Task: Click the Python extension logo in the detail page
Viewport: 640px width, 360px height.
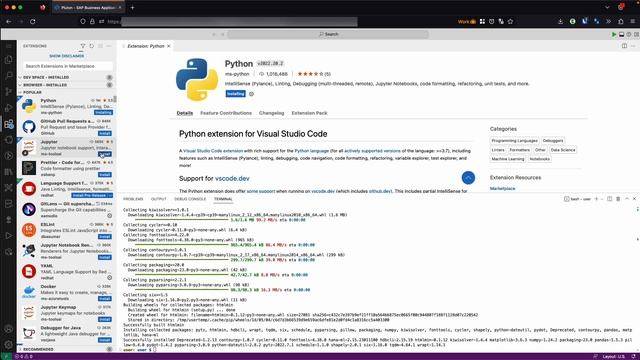Action: (x=197, y=79)
